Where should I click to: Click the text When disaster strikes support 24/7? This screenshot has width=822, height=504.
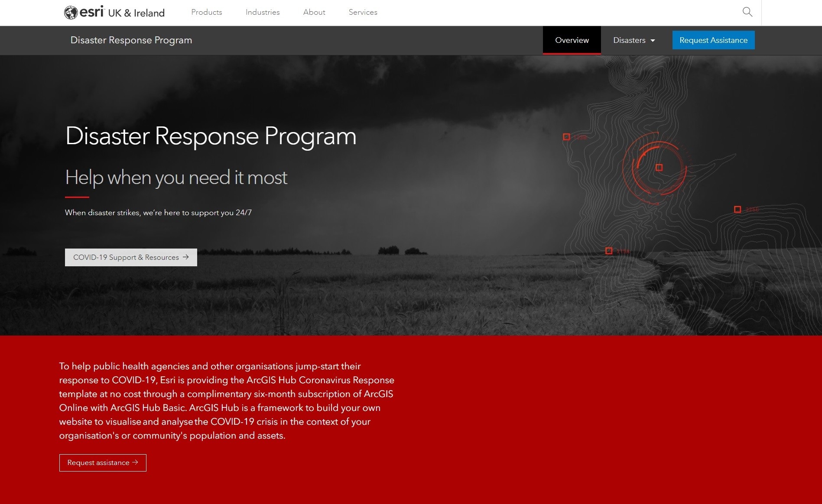click(x=158, y=213)
